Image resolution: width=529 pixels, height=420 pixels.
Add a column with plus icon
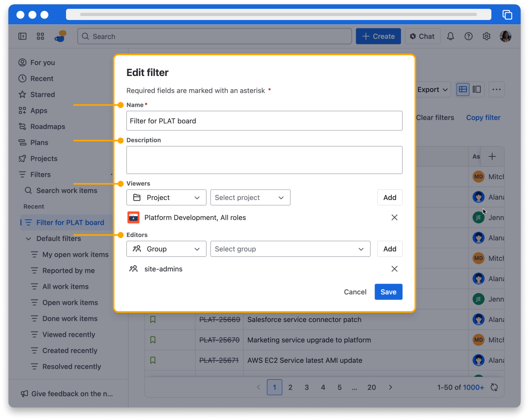point(492,156)
